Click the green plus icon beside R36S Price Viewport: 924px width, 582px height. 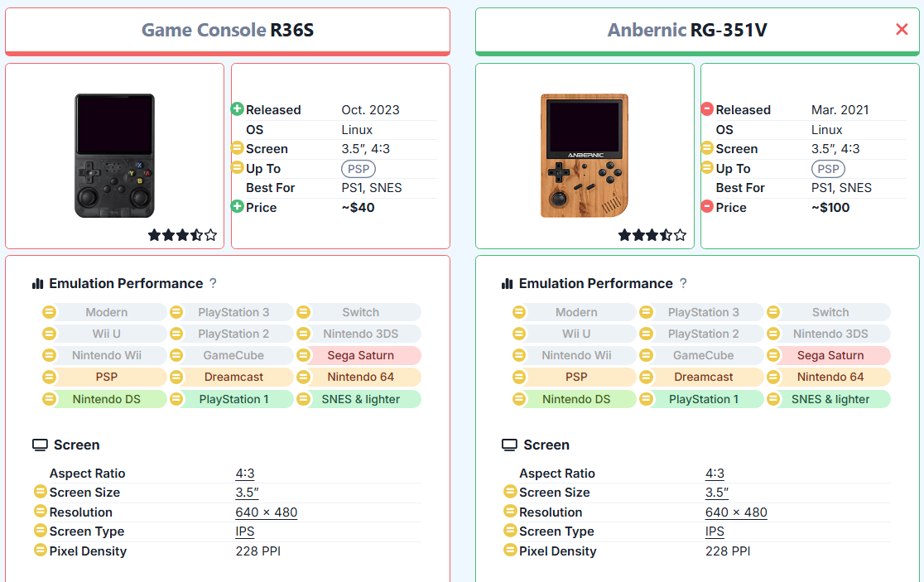[238, 207]
